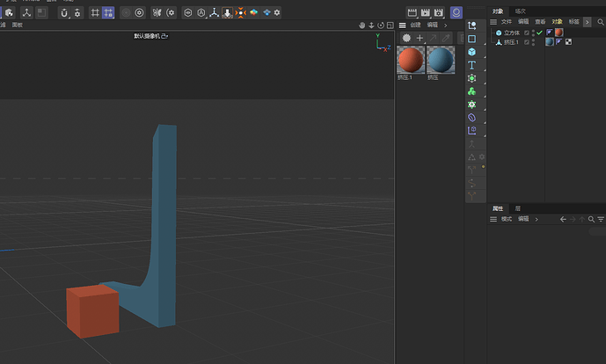606x364 pixels.
Task: Open Edit Render Settings clapperboard icon
Action: (x=439, y=12)
